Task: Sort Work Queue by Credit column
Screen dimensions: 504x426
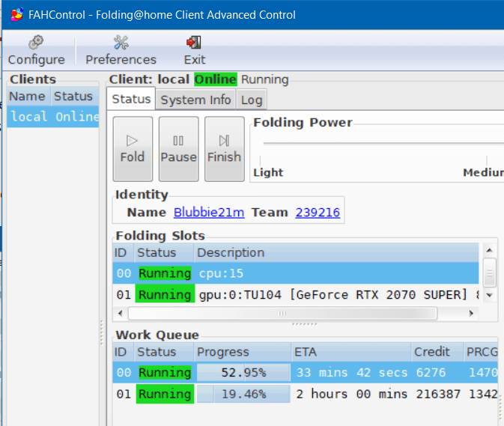Action: tap(437, 352)
